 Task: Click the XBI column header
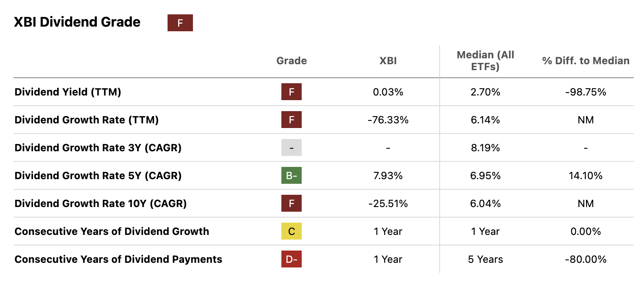(388, 61)
